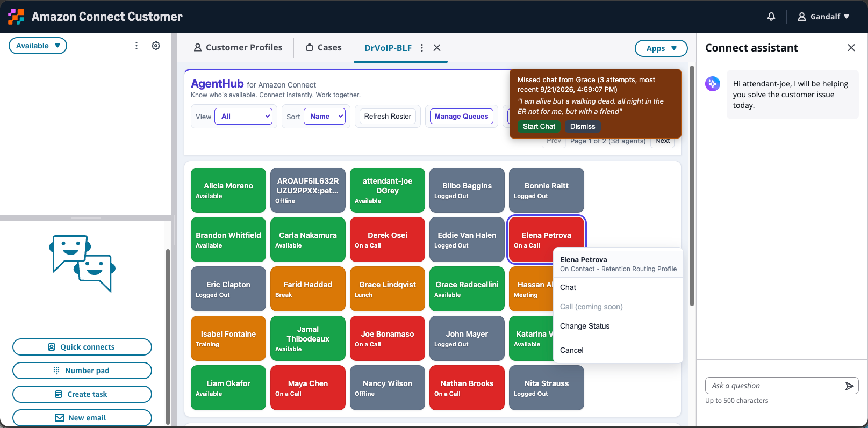Switch to the Cases tab
The image size is (868, 428).
(324, 47)
